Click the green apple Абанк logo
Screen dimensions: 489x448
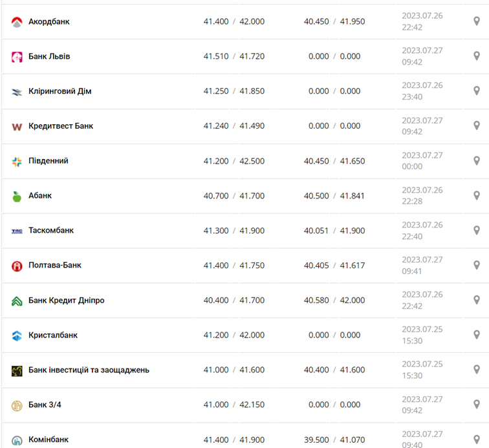[17, 197]
